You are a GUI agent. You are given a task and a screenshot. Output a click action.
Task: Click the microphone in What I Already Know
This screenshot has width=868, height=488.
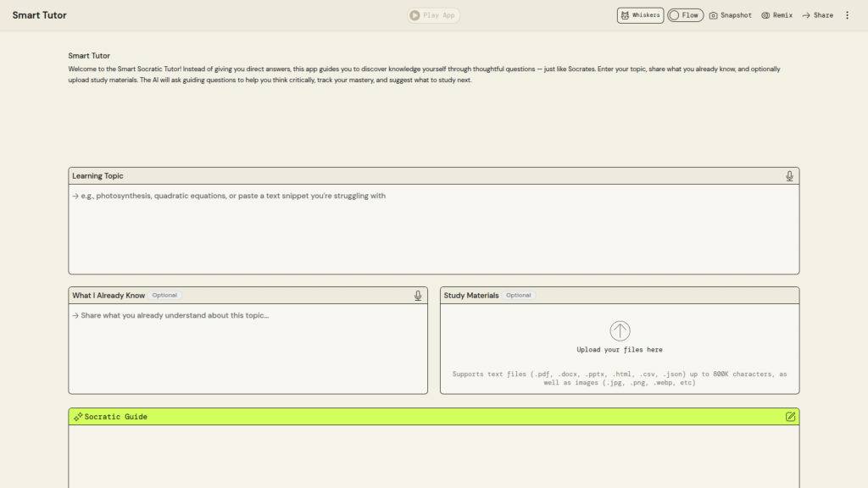418,296
